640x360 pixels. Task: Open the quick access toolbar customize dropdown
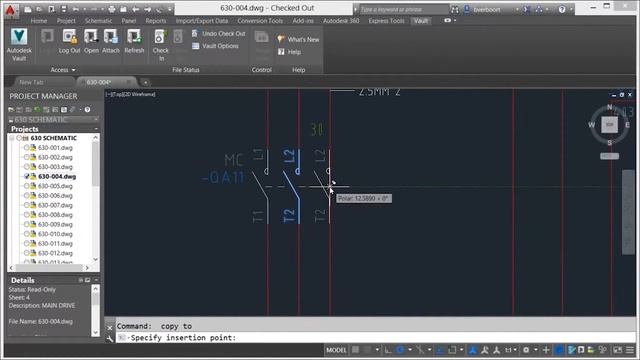pos(170,9)
